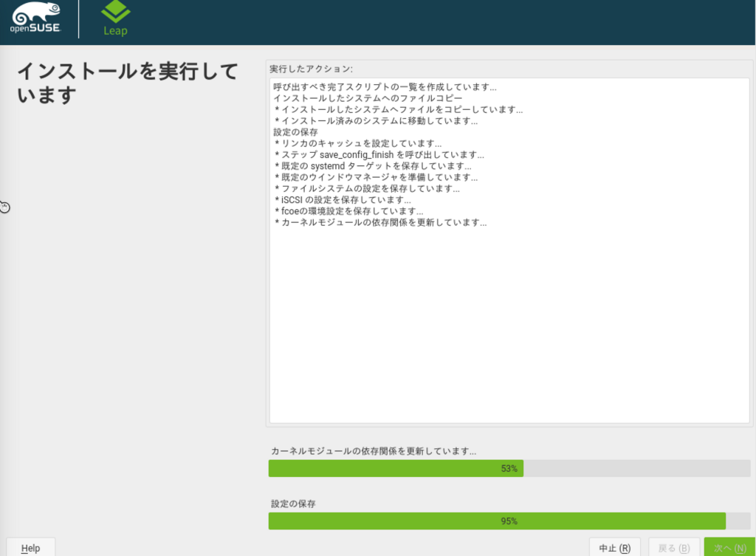Select last log line カーネルモジュールの依存関係

tap(380, 222)
